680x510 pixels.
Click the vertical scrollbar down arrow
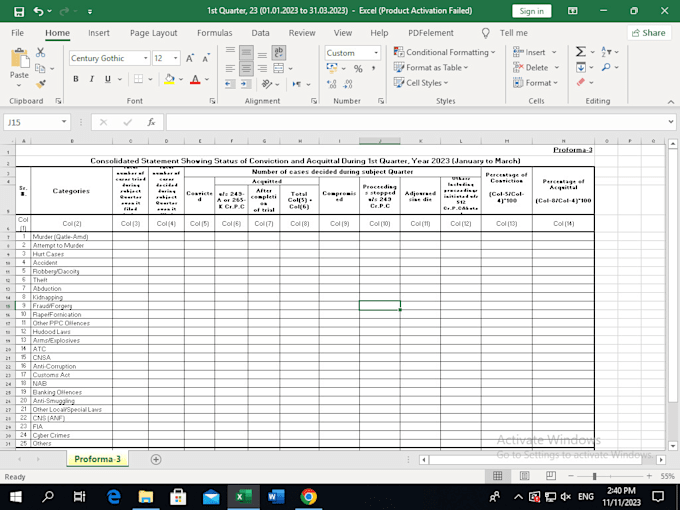pyautogui.click(x=673, y=445)
